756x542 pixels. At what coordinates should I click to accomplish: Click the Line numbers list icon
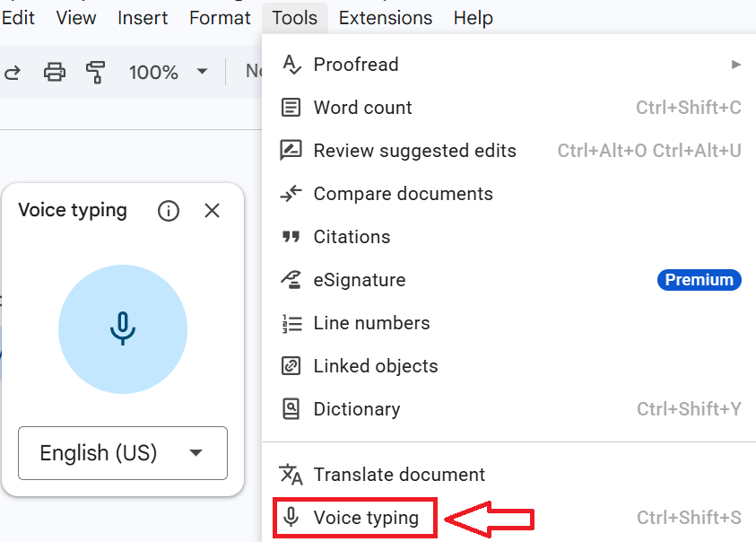click(291, 323)
